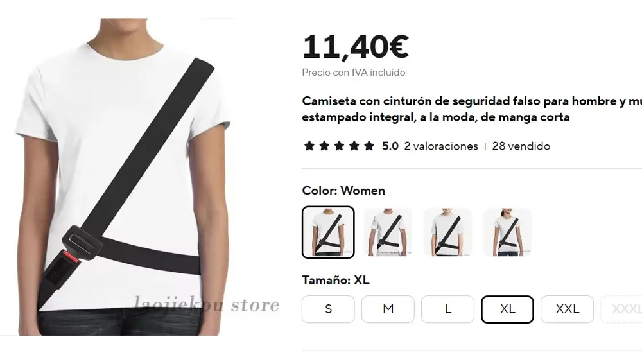Choose the second men's shirt thumbnail
This screenshot has width=642, height=364.
click(x=388, y=232)
